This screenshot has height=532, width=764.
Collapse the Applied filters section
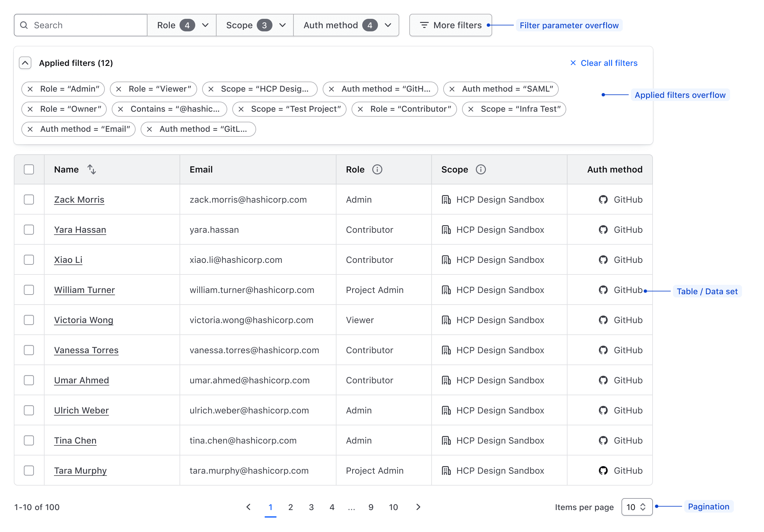click(x=25, y=63)
